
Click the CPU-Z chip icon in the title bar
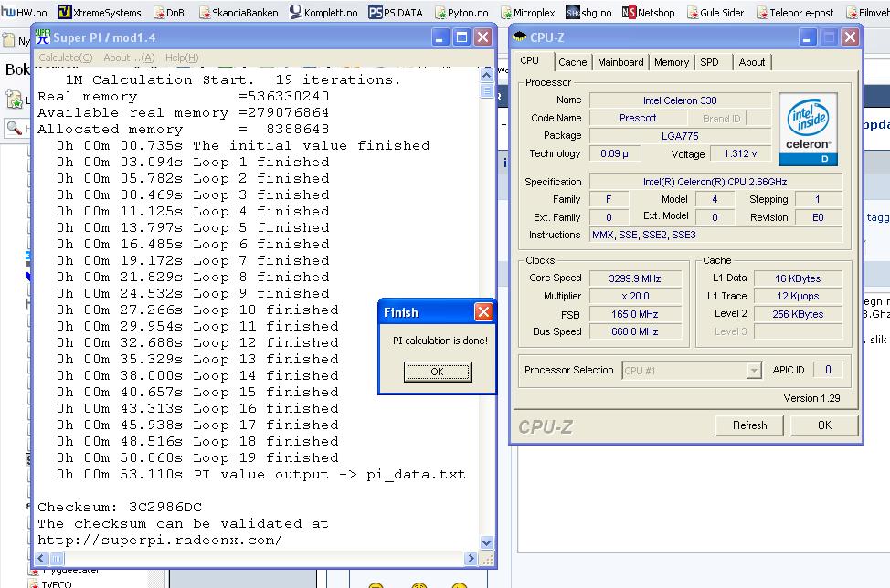[x=519, y=37]
